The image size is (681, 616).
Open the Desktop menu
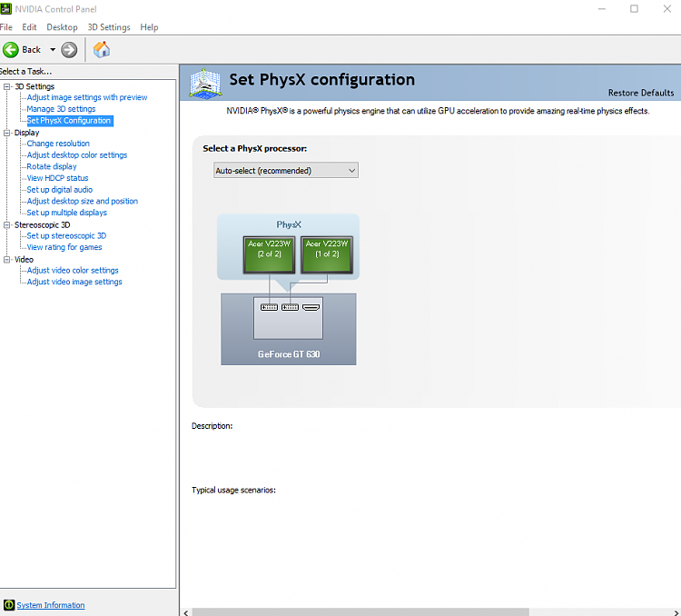(62, 27)
